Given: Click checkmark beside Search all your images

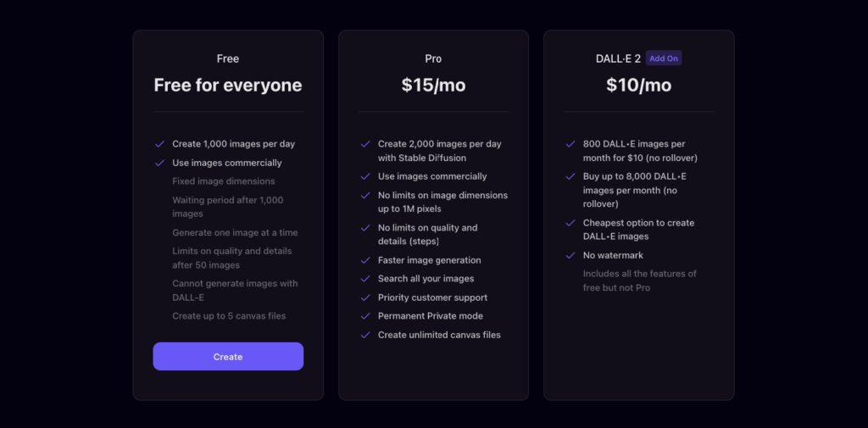Looking at the screenshot, I should tap(365, 279).
